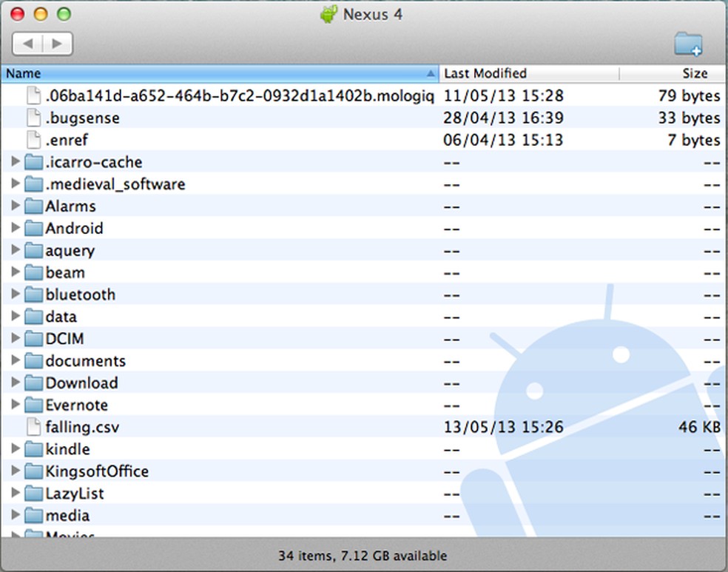Image resolution: width=728 pixels, height=572 pixels.
Task: Select the LazyList folder name
Action: 74,494
